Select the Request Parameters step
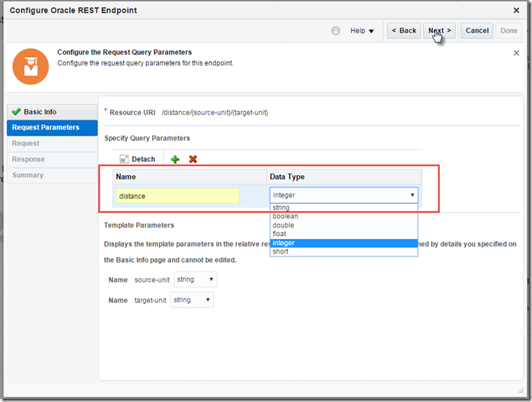The image size is (532, 402). pyautogui.click(x=46, y=127)
